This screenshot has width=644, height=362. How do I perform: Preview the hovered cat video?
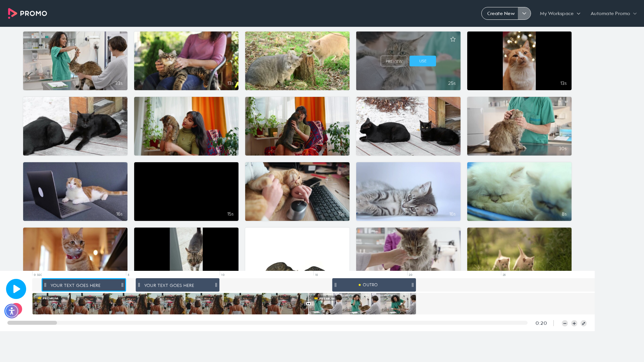pos(394,61)
